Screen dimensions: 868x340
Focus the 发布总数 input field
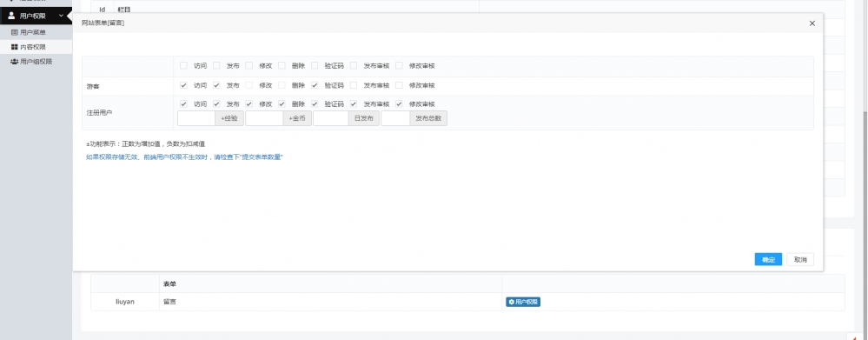click(x=395, y=118)
